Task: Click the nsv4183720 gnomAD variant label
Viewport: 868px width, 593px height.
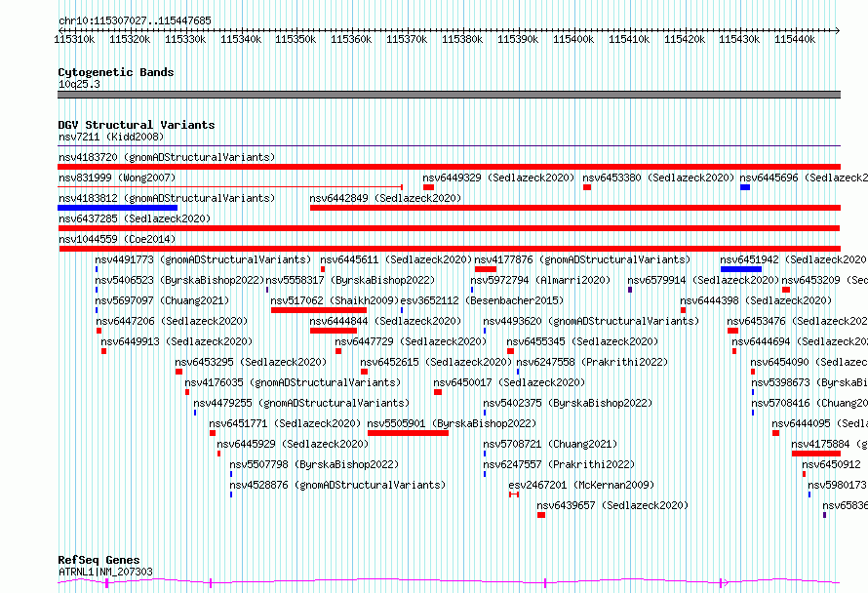Action: tap(167, 157)
